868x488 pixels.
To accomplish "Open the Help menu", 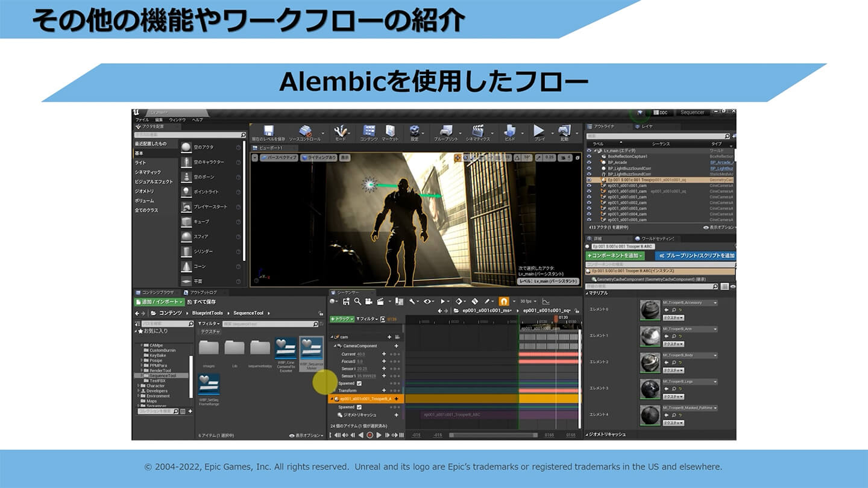I will click(197, 120).
